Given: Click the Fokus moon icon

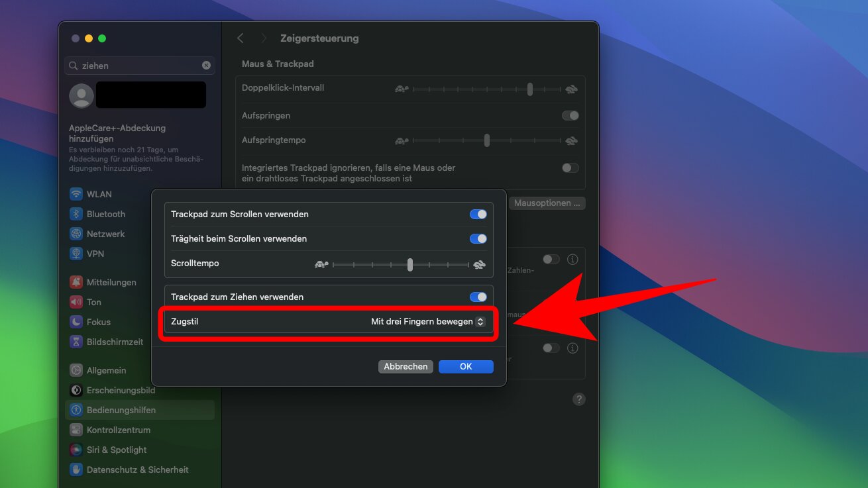Looking at the screenshot, I should 76,322.
